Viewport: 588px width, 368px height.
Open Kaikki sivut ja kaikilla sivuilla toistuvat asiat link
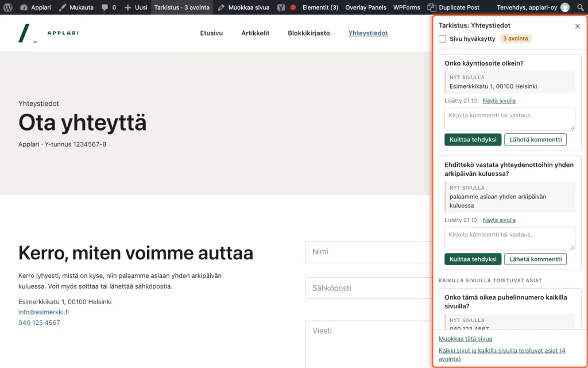[x=502, y=354]
